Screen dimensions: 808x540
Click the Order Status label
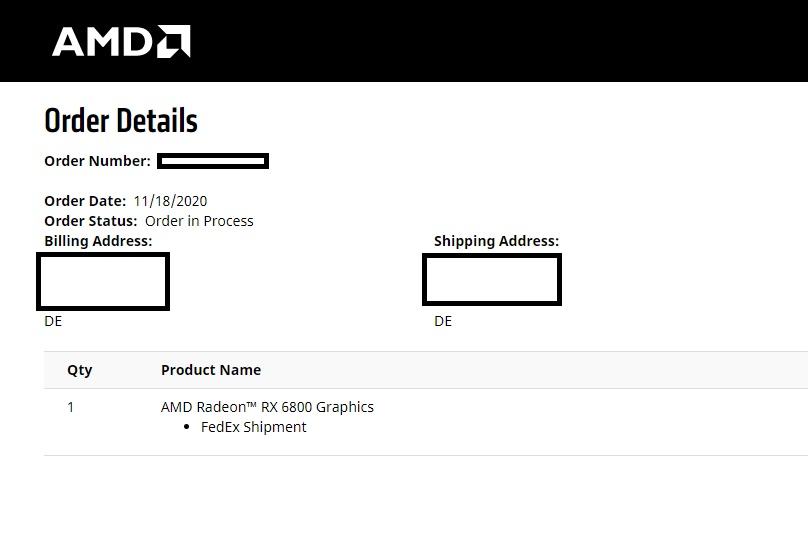click(x=91, y=221)
